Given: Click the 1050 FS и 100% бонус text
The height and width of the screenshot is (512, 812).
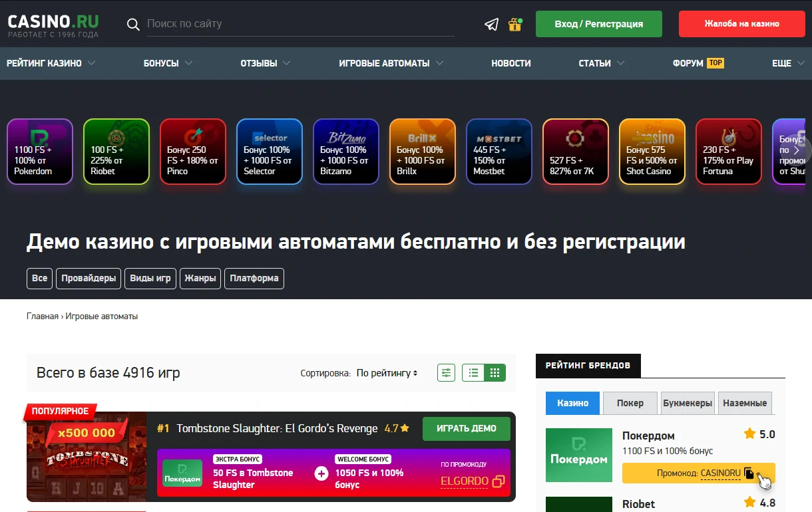Looking at the screenshot, I should (369, 479).
